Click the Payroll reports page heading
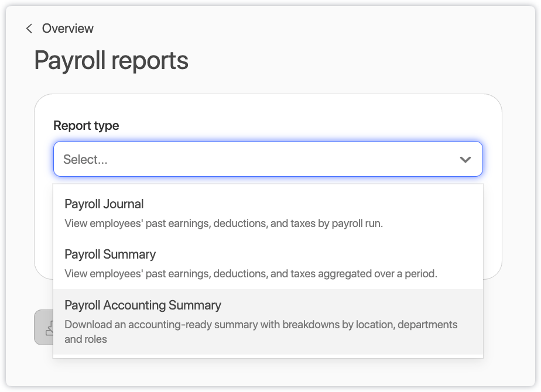Viewport: 541px width, 392px height. [111, 60]
